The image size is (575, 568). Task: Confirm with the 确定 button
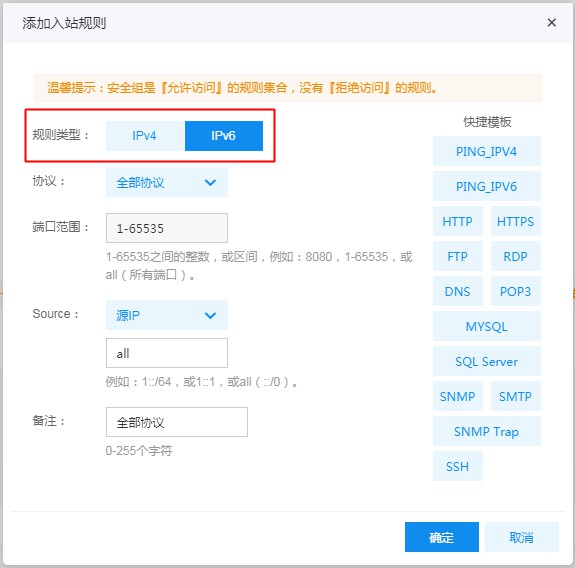[442, 537]
